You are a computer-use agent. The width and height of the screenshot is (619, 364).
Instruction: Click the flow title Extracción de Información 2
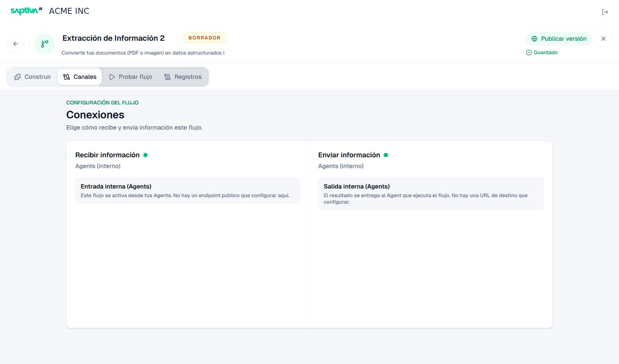(114, 38)
